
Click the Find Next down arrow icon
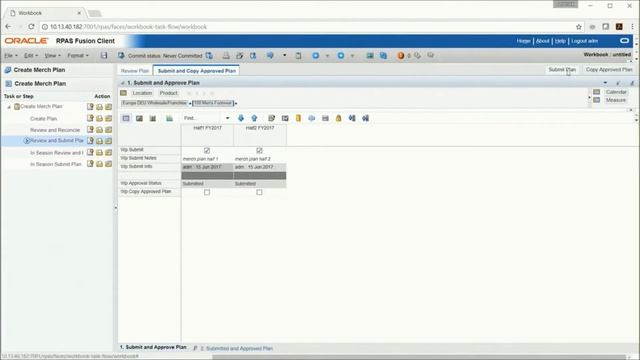(x=241, y=118)
